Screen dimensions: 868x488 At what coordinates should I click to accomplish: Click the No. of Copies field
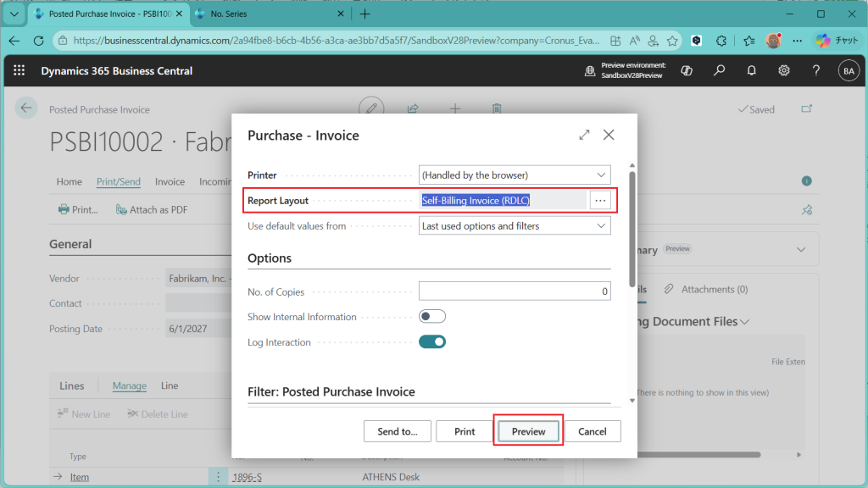(x=515, y=291)
